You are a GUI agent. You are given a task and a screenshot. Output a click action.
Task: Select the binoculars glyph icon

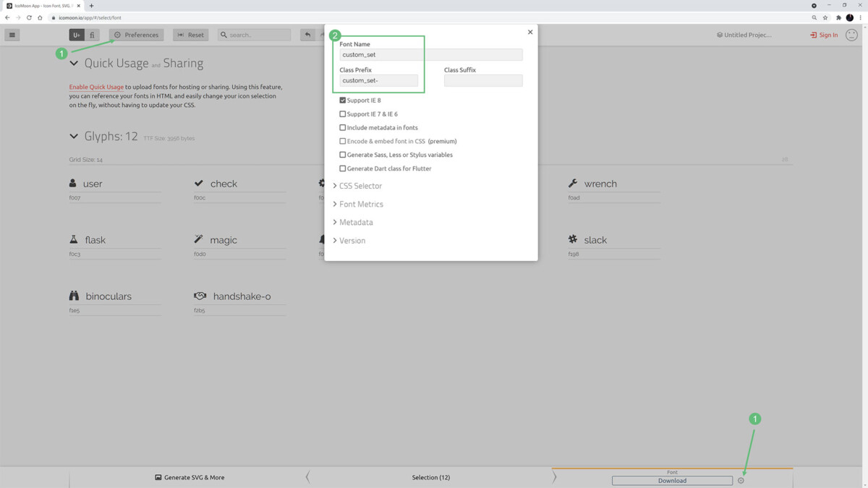(73, 295)
